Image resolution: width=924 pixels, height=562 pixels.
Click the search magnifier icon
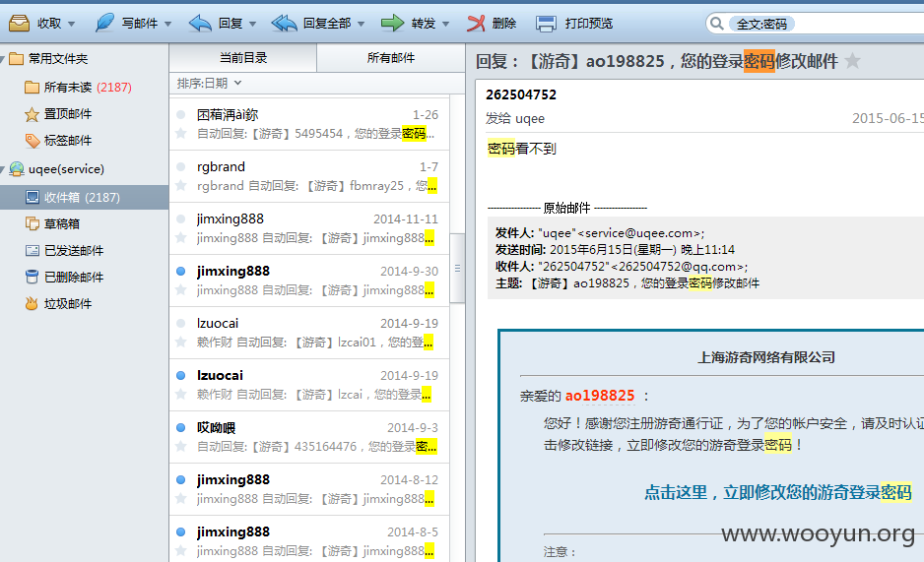716,24
